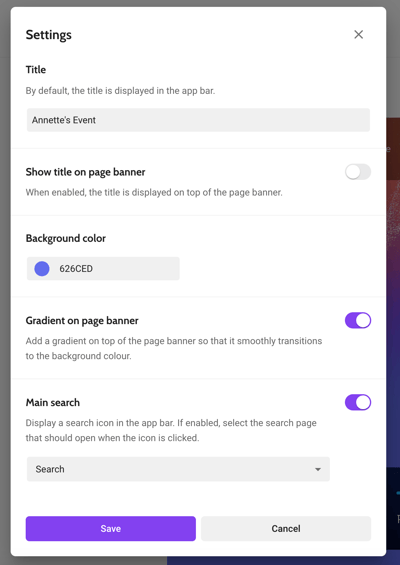Click into the 626CED hex color field
400x565 pixels.
[103, 268]
